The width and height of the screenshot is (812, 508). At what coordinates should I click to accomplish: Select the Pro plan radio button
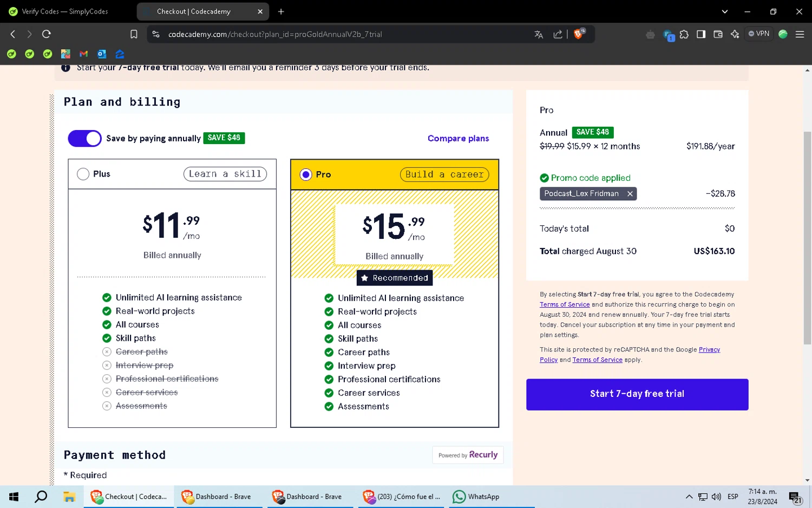pyautogui.click(x=306, y=174)
